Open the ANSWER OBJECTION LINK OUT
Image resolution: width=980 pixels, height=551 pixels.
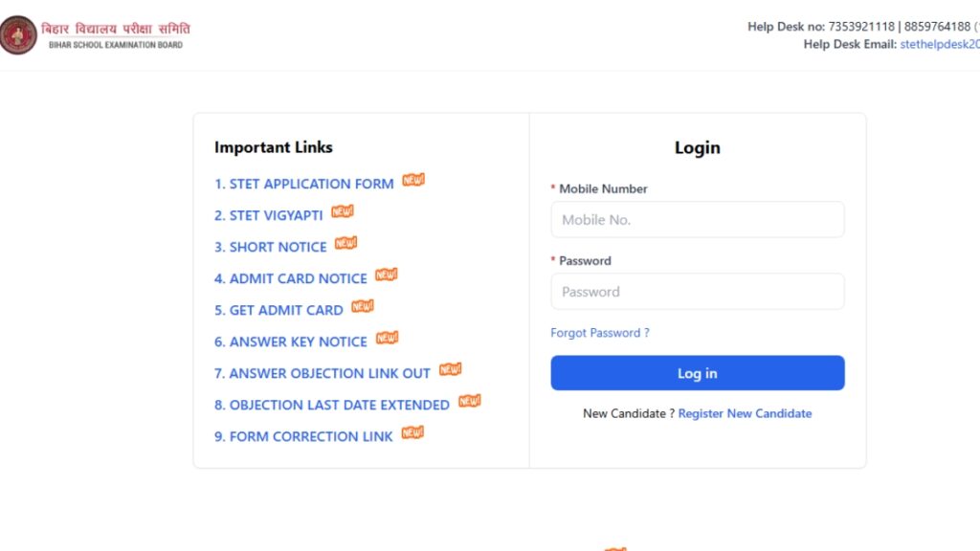point(323,373)
